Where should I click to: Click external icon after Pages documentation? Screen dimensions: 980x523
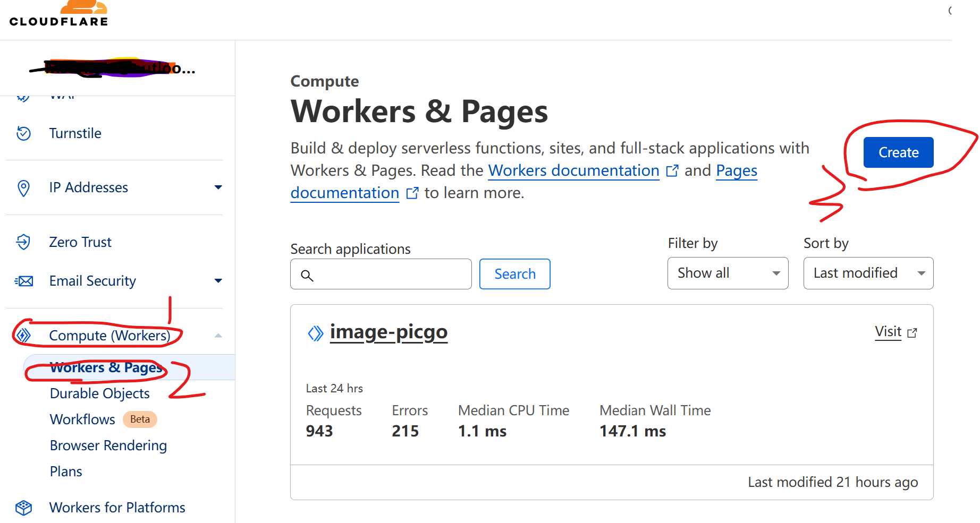pos(412,193)
